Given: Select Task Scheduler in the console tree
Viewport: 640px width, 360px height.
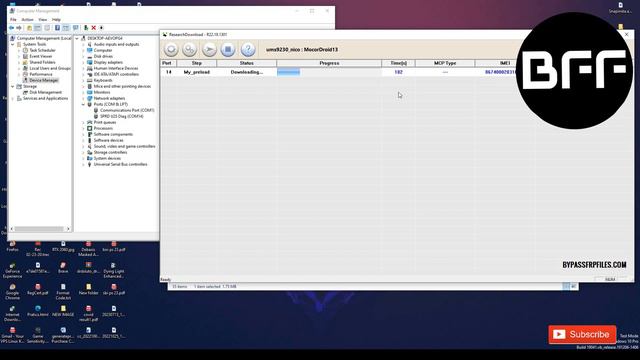Looking at the screenshot, I should 42,50.
